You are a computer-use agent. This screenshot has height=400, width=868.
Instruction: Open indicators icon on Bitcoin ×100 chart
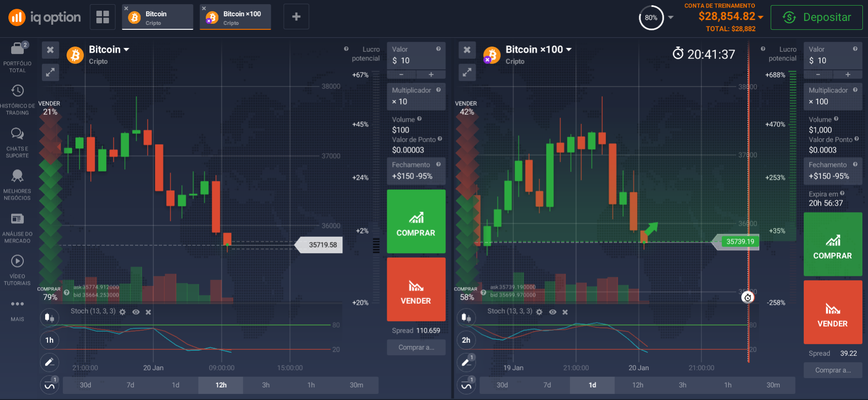(466, 385)
